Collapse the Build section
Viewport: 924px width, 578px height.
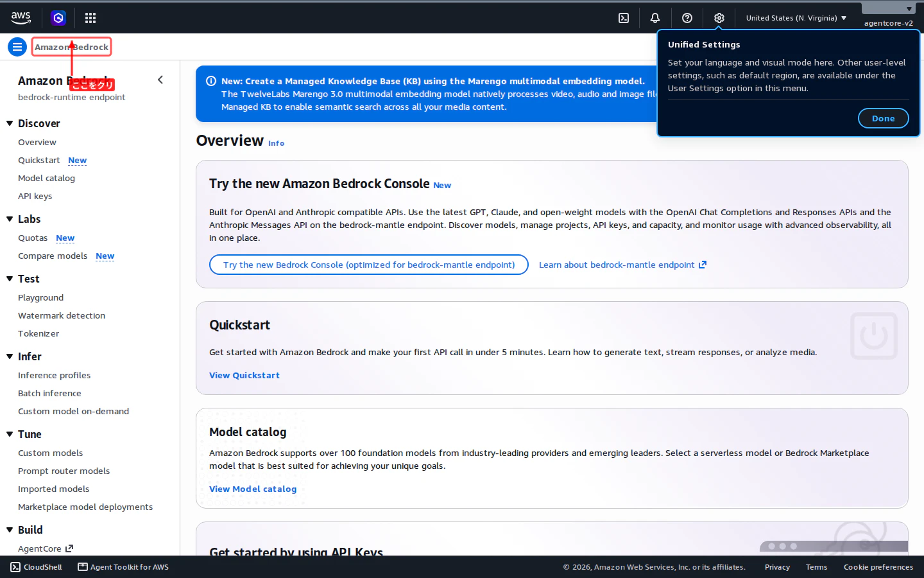(x=10, y=530)
